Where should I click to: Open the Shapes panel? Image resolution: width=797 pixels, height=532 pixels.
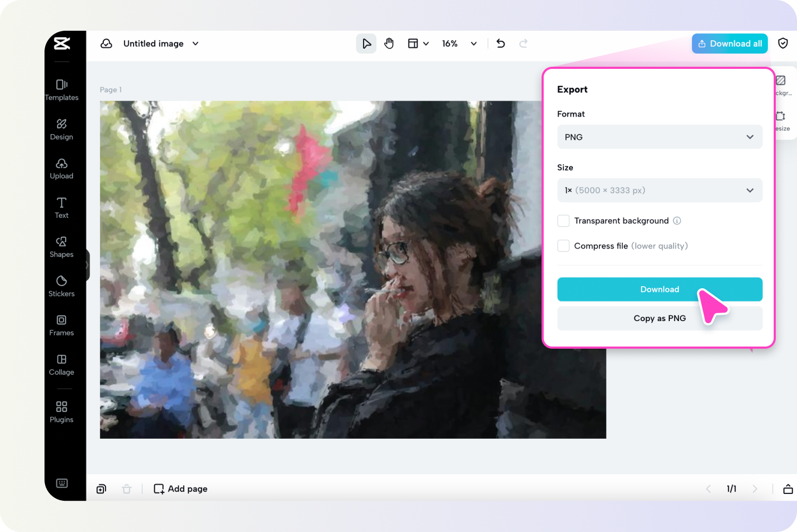click(61, 247)
